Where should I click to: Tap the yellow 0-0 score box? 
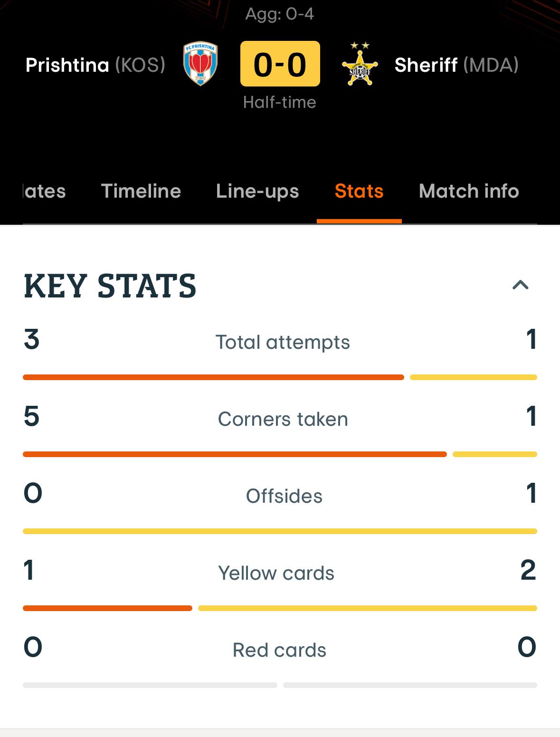(280, 64)
